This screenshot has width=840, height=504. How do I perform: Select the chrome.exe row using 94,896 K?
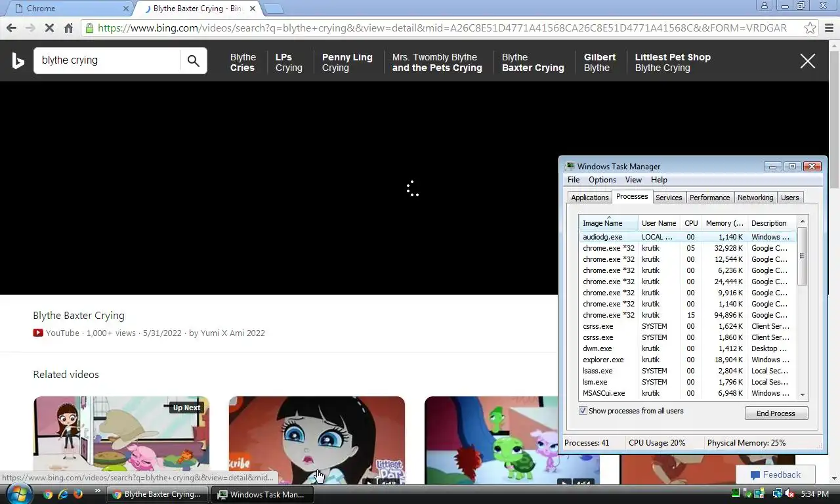coord(688,315)
